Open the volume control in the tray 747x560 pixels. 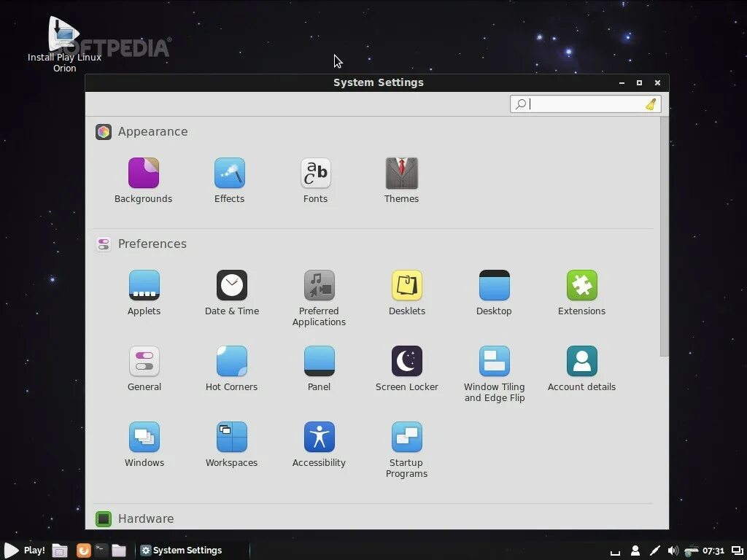[673, 551]
